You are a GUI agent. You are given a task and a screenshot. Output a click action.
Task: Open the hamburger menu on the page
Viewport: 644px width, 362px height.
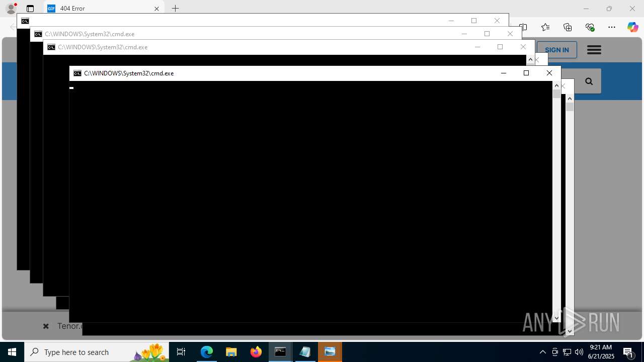point(594,50)
